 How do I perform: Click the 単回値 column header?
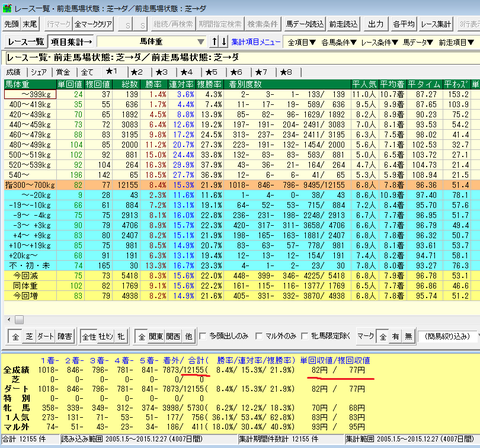point(70,84)
